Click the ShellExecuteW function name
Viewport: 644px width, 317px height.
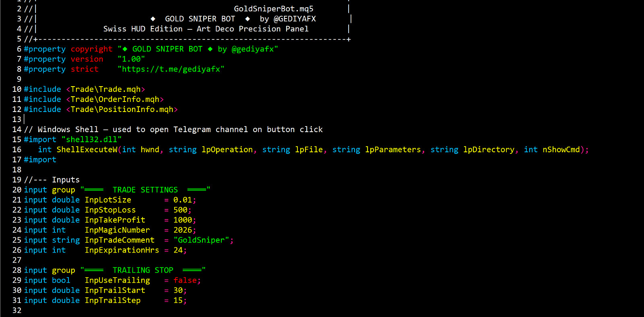coord(87,149)
